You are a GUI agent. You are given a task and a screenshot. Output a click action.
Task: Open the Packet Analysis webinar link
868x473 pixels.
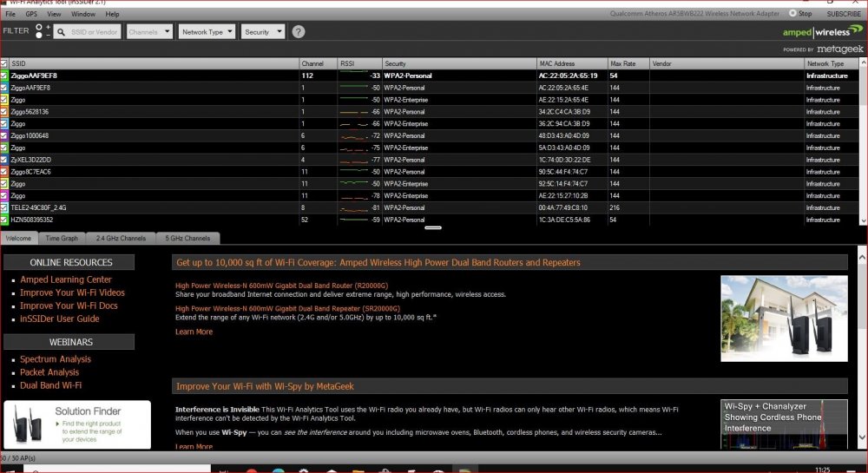coord(49,372)
